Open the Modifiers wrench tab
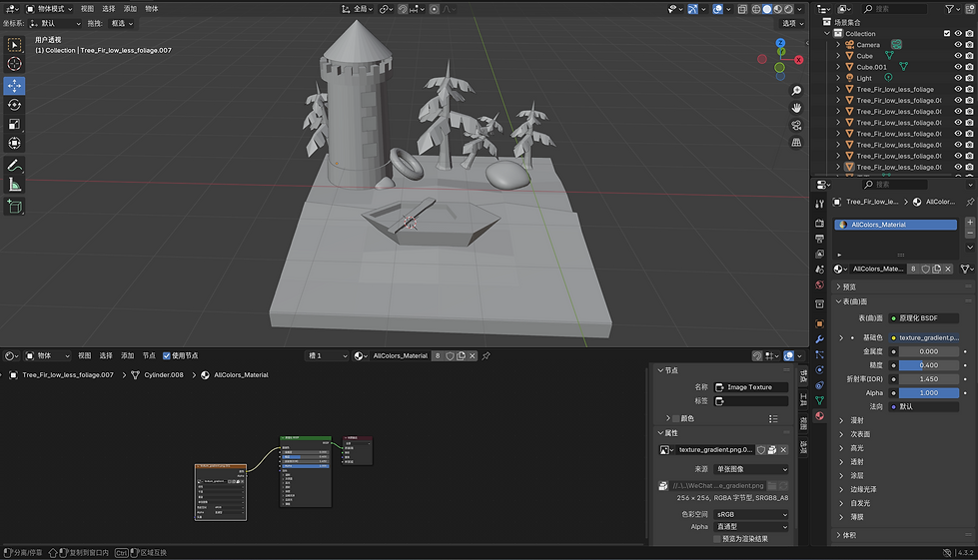 pos(819,339)
